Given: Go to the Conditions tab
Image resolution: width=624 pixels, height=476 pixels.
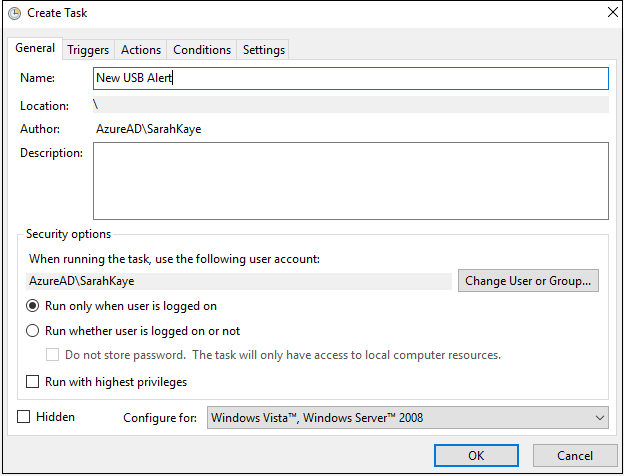Looking at the screenshot, I should click(x=202, y=50).
